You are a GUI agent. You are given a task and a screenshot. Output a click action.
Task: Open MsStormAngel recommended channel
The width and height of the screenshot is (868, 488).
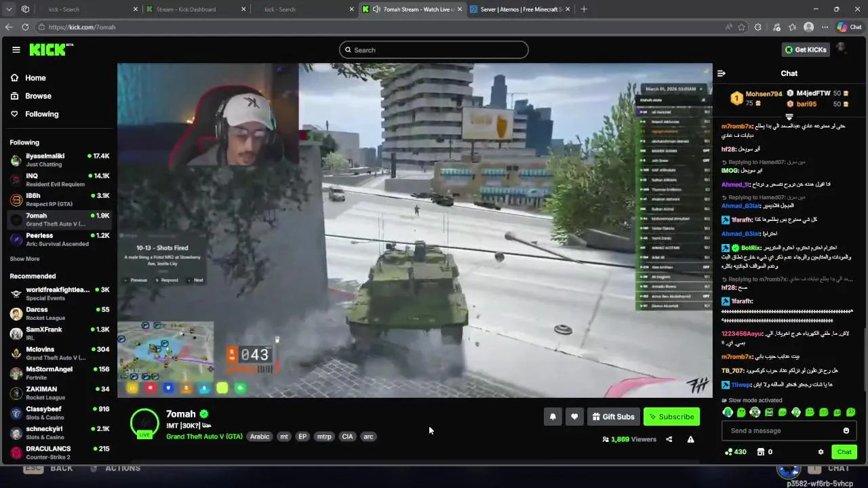coord(60,373)
